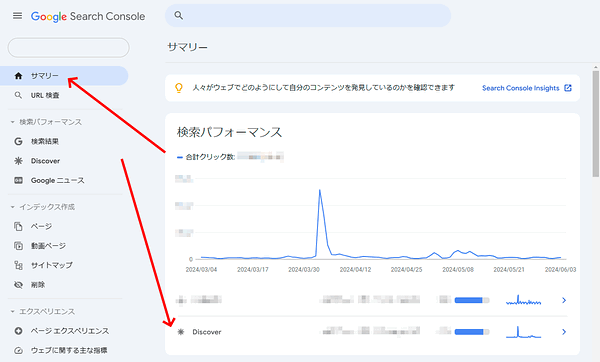
Task: Click the サマリー page title
Action: (188, 47)
